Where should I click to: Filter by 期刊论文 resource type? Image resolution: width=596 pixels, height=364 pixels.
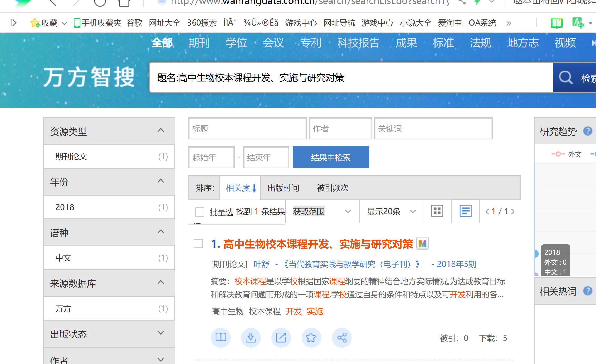pyautogui.click(x=109, y=157)
